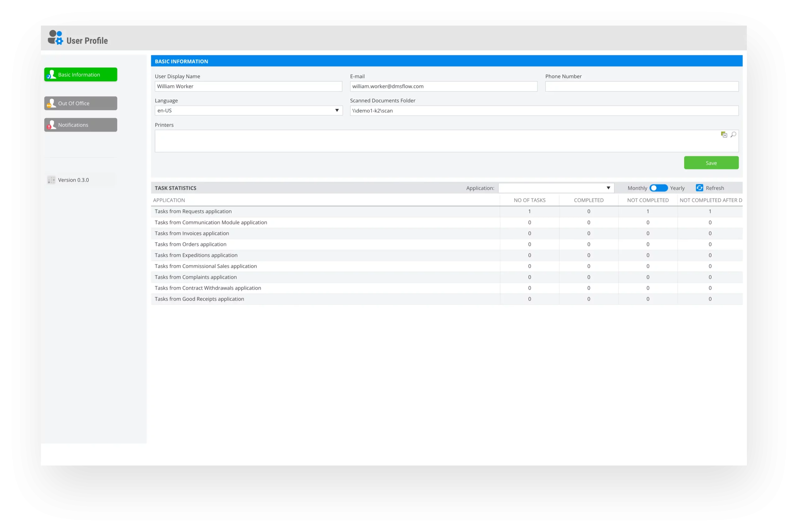Viewport: 798px width, 532px height.
Task: Click the Phone Number field
Action: [x=642, y=87]
